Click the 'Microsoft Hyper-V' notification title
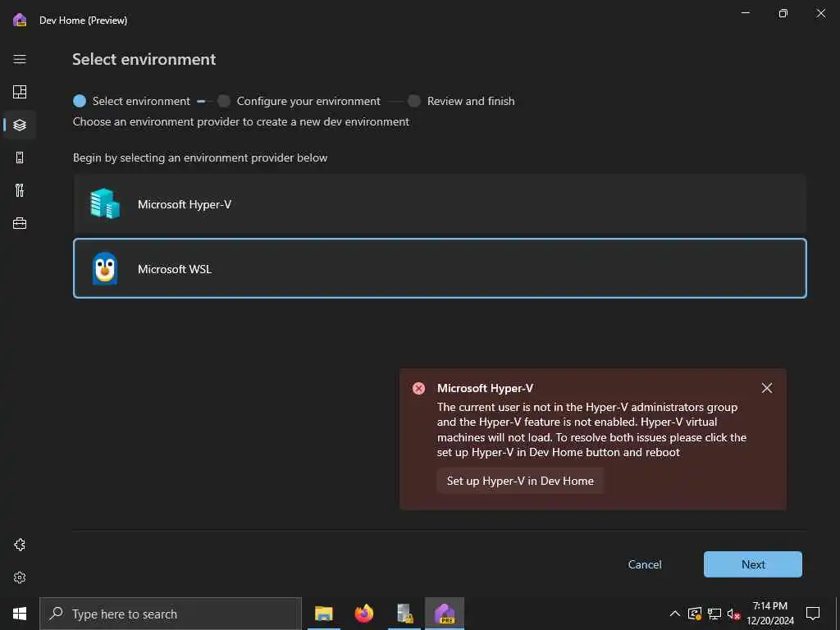The height and width of the screenshot is (630, 840). coord(485,388)
